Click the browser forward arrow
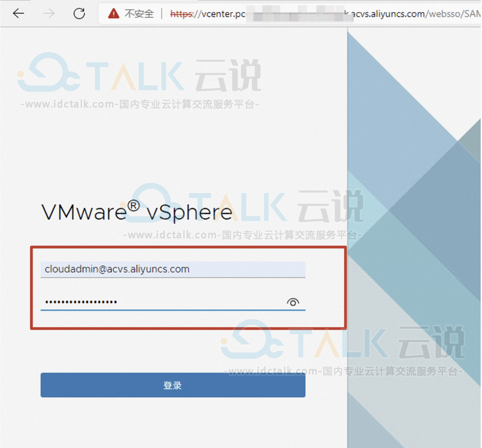Image resolution: width=482 pixels, height=448 pixels. 49,13
